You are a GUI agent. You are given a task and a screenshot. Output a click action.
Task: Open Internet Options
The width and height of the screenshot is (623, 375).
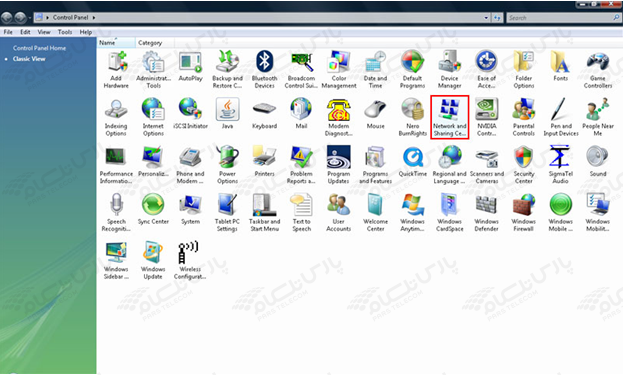153,118
